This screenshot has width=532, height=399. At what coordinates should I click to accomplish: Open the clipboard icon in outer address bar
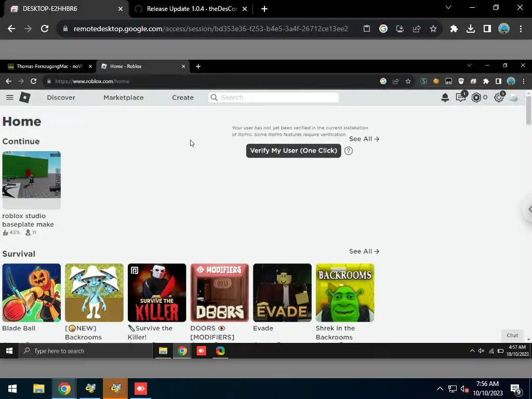point(367,29)
